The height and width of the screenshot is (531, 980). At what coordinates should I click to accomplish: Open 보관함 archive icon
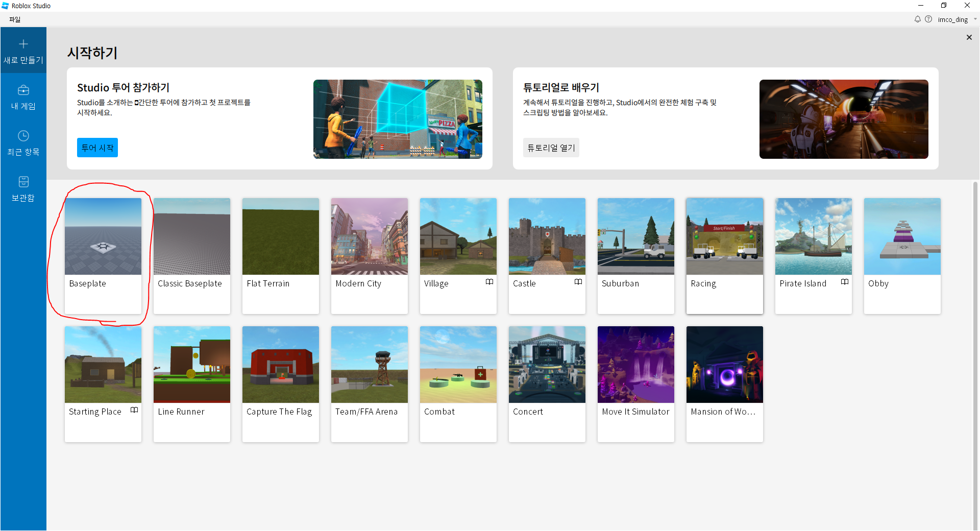click(23, 182)
